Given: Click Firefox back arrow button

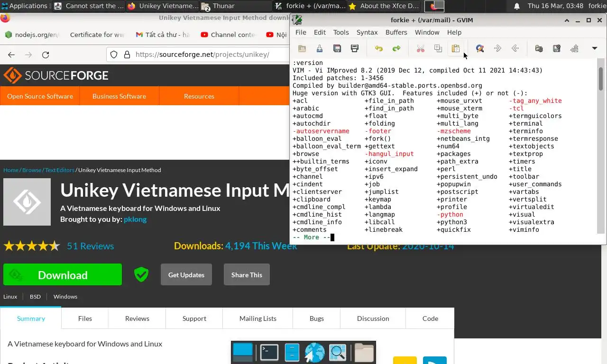Looking at the screenshot, I should [x=11, y=55].
